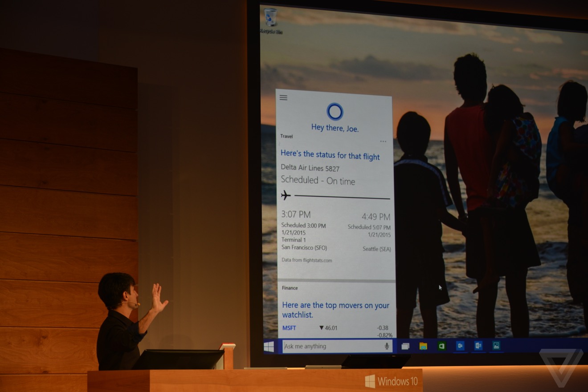
Task: Open the Outlook icon beside the Store icon
Action: 460,346
